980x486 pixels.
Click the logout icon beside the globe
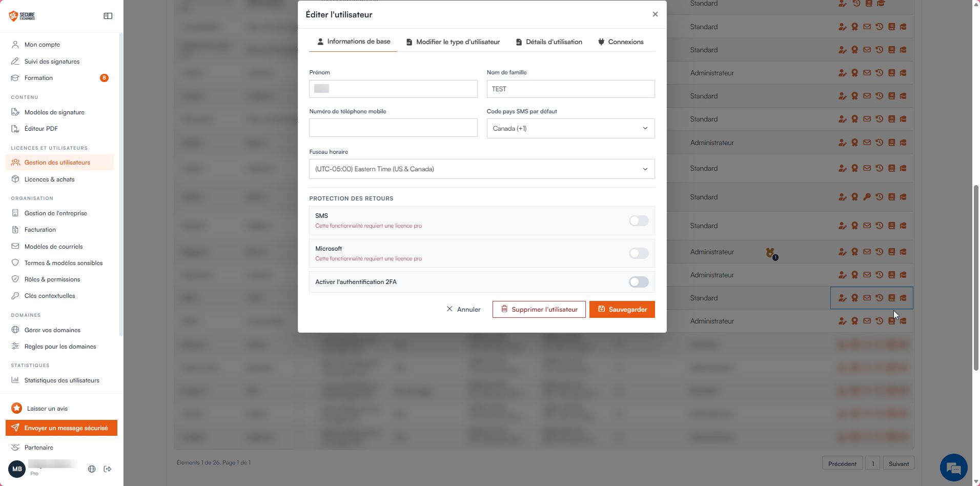[x=108, y=469]
